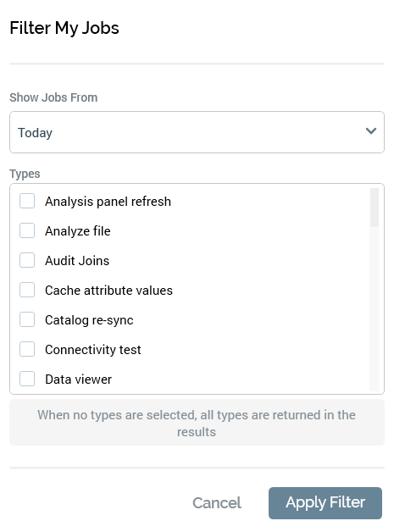Check the Connectivity test box
The height and width of the screenshot is (532, 394).
click(x=27, y=349)
